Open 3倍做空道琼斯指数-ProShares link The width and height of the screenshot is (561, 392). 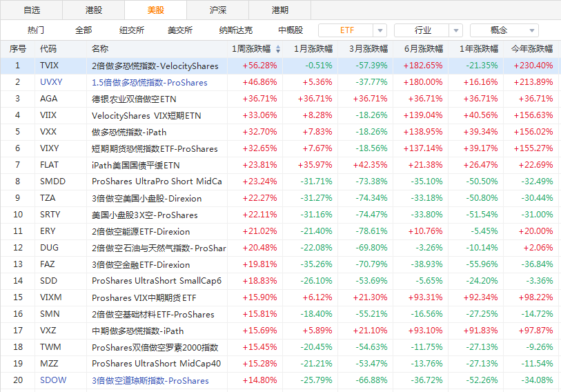pyautogui.click(x=150, y=381)
